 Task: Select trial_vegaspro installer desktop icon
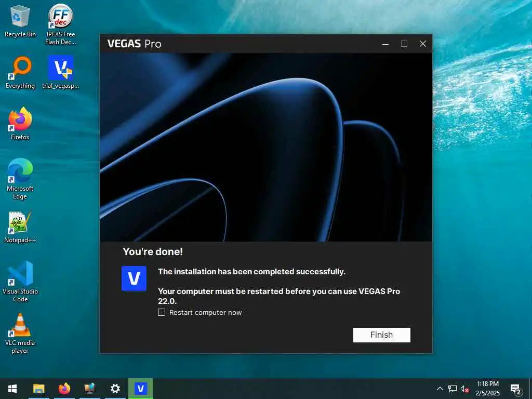(60, 73)
